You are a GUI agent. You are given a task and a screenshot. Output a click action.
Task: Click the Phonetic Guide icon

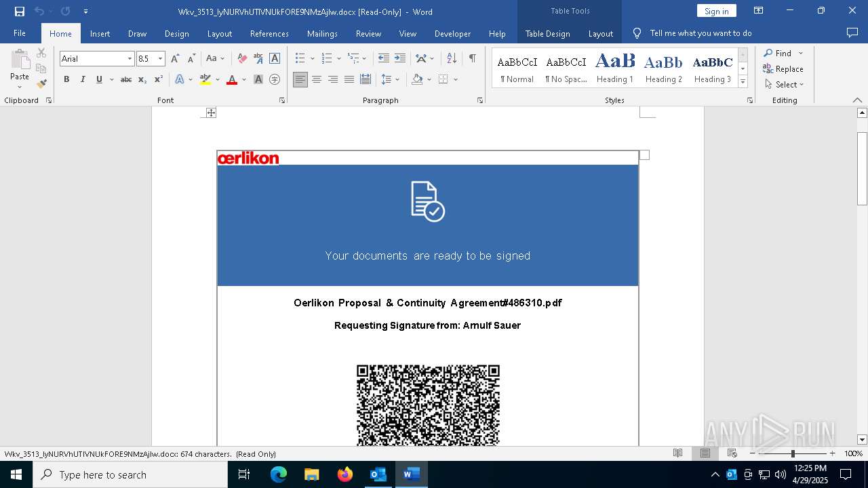258,59
